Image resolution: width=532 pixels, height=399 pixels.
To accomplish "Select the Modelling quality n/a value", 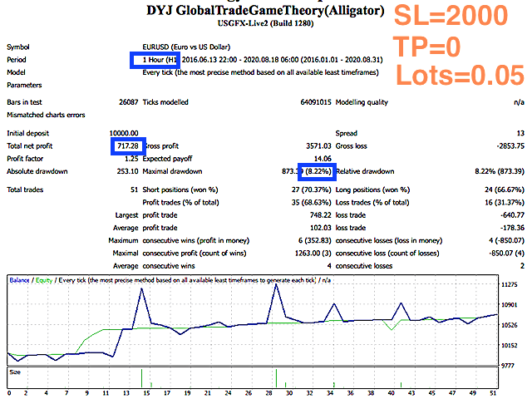I will pyautogui.click(x=519, y=102).
